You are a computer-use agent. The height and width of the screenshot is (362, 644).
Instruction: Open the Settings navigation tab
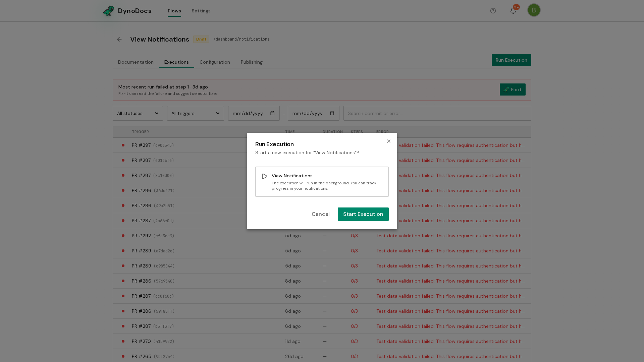point(201,11)
